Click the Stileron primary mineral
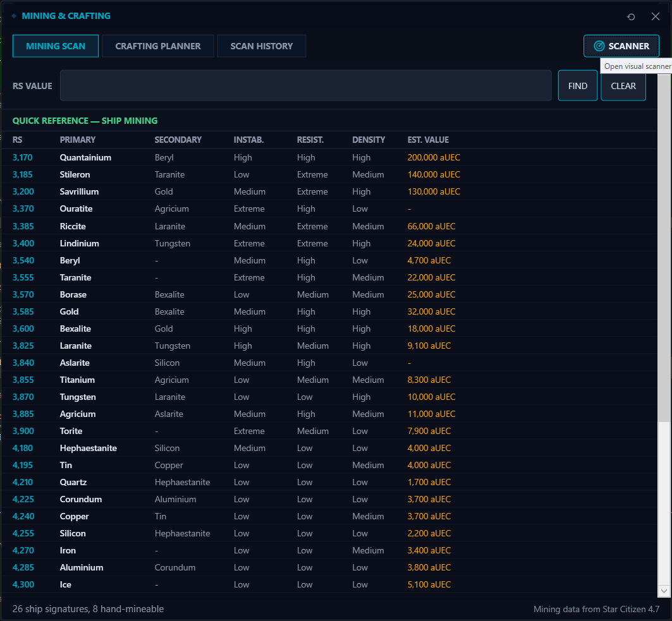Image resolution: width=672 pixels, height=621 pixels. [x=75, y=174]
